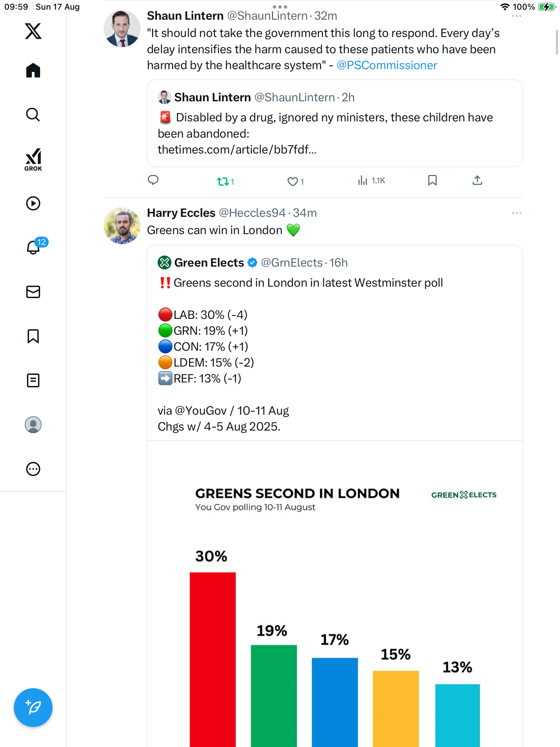Open more options for Harry Eccles' post
560x747 pixels.
pos(516,213)
